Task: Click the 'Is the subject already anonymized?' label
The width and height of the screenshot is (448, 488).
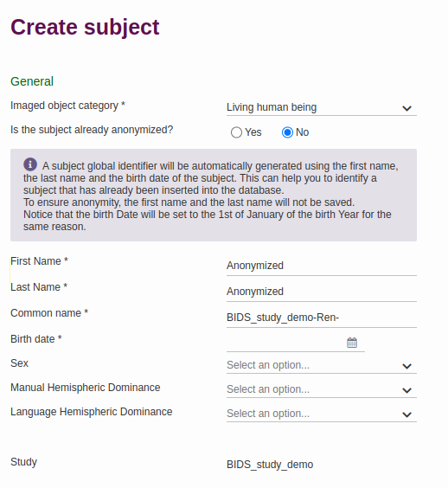Action: click(92, 130)
